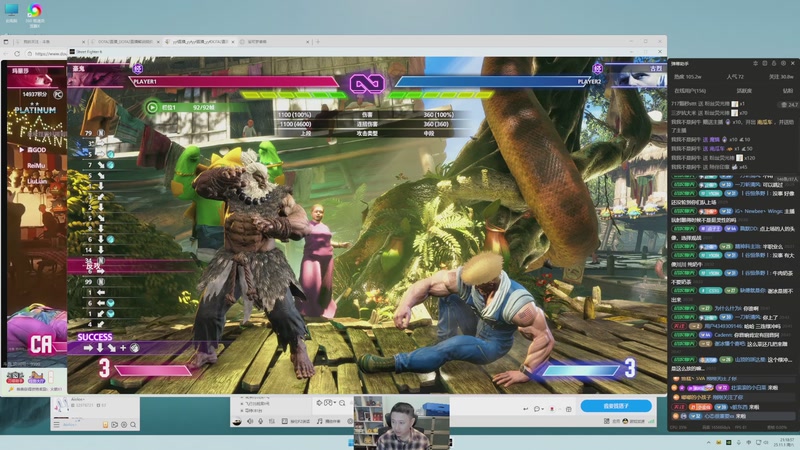Open a new browser tab
Viewport: 800px width, 450px height.
coord(318,42)
